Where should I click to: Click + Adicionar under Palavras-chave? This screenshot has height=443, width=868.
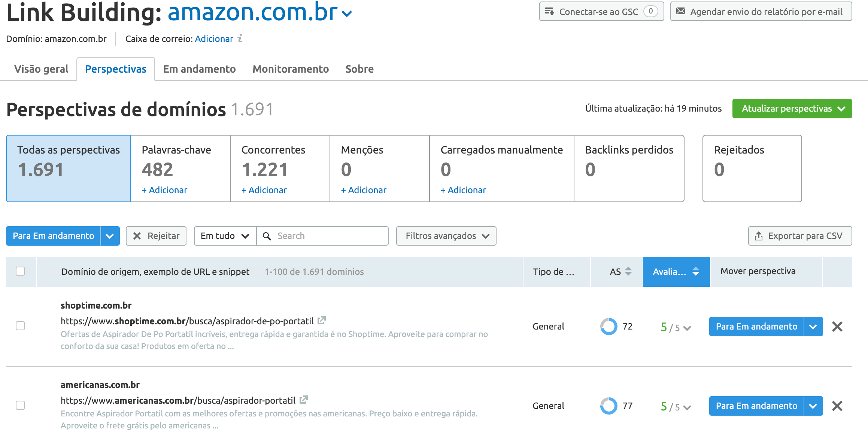164,190
